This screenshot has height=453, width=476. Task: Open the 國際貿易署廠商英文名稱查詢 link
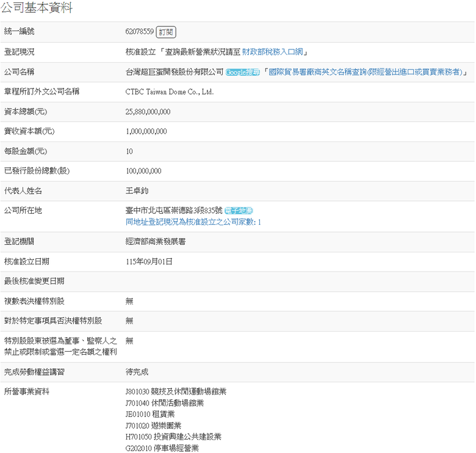pos(366,72)
